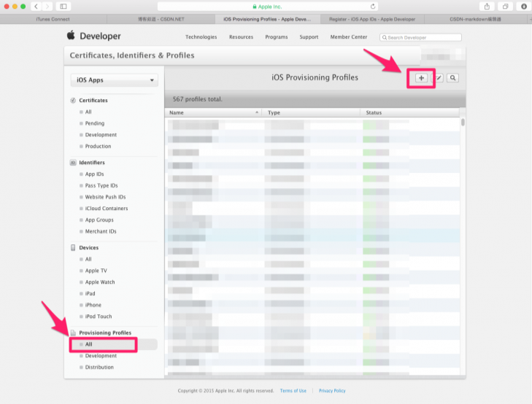Open Privacy Policy link
This screenshot has height=404, width=532.
(x=332, y=391)
